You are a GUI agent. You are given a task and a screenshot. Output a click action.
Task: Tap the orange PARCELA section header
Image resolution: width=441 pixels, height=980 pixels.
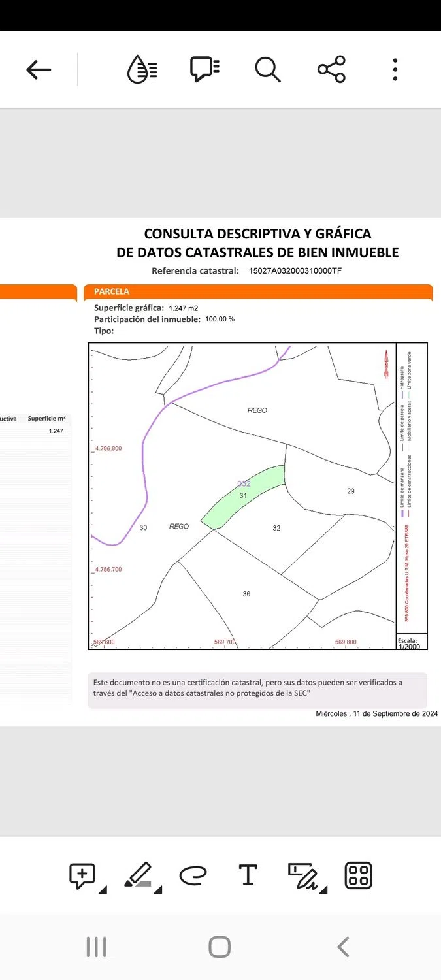click(258, 291)
